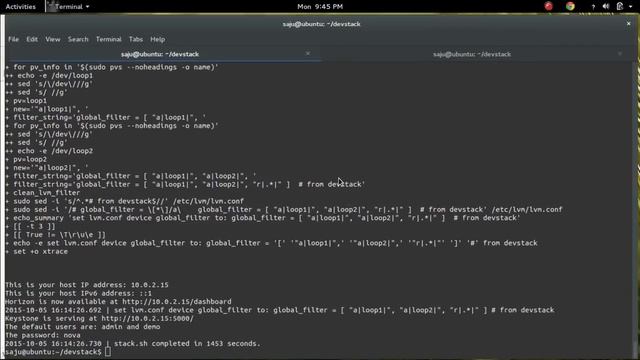Viewport: 640px width, 360px height.
Task: Open the Edit menu
Action: pos(32,39)
